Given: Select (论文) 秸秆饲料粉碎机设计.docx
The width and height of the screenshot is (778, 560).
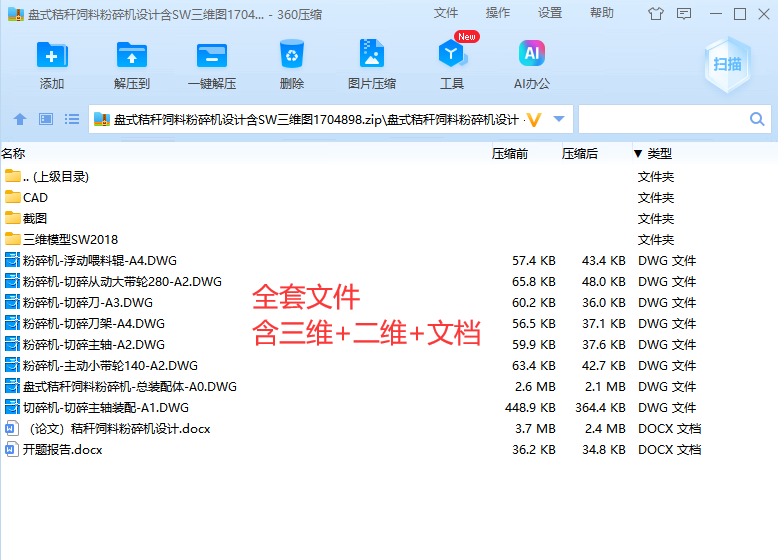Looking at the screenshot, I should tap(120, 429).
